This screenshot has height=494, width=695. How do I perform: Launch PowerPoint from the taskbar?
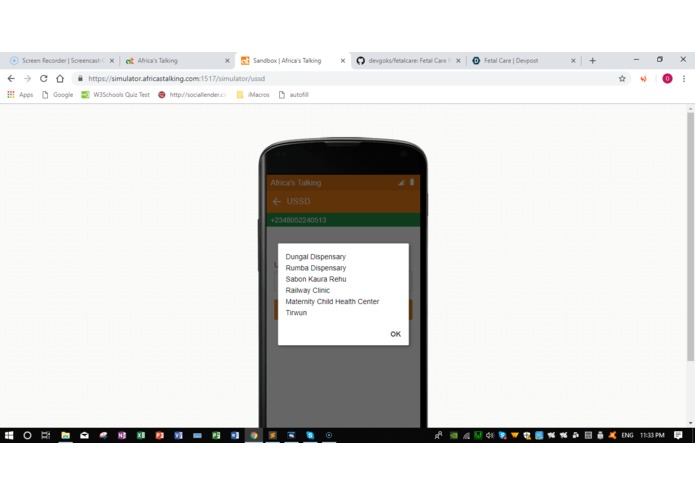[x=160, y=436]
